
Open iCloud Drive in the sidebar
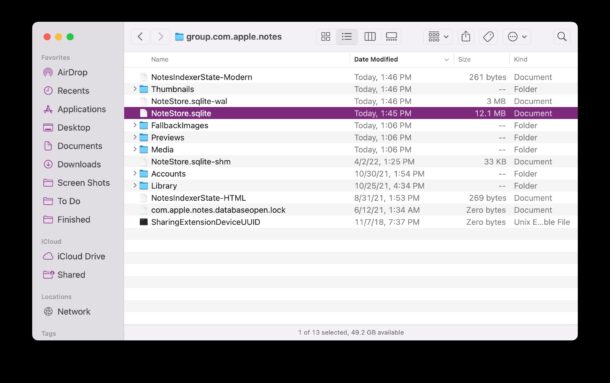tap(74, 257)
